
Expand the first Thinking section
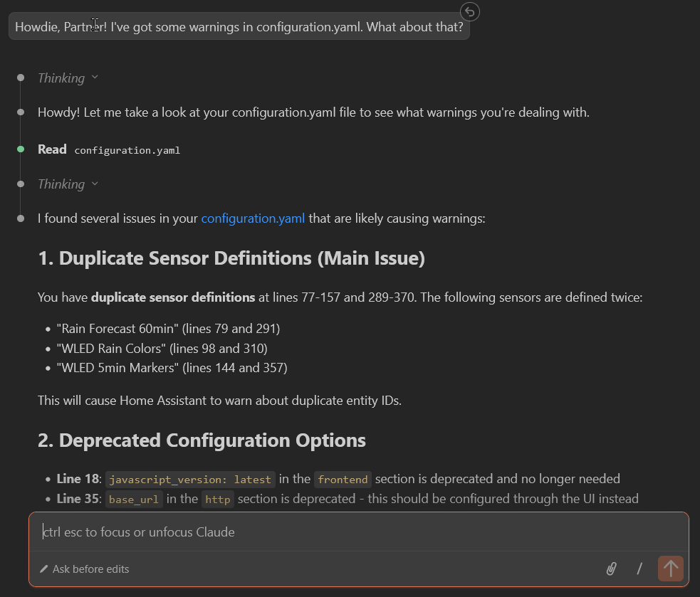68,78
